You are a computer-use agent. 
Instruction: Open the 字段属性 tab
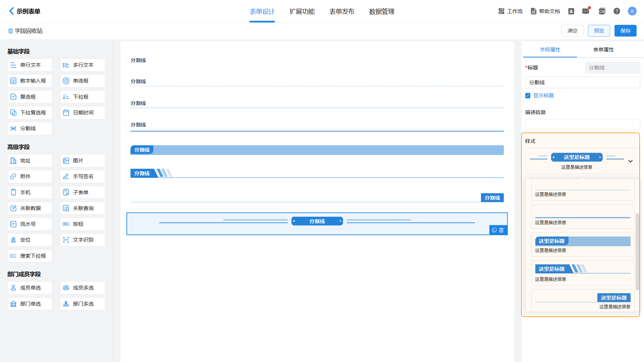pyautogui.click(x=550, y=49)
